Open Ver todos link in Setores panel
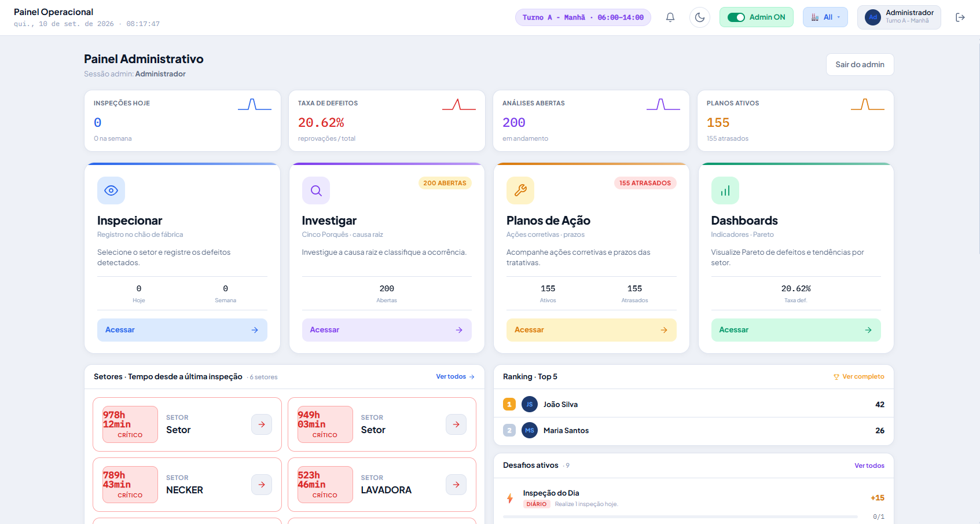This screenshot has width=980, height=524. coord(455,377)
